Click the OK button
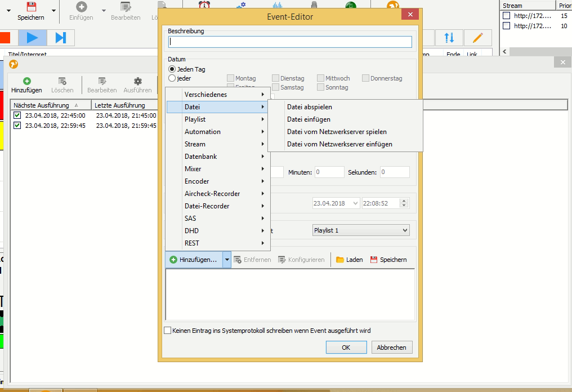Image resolution: width=572 pixels, height=392 pixels. (346, 348)
